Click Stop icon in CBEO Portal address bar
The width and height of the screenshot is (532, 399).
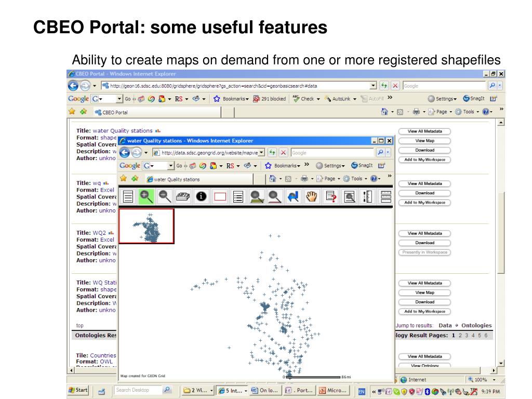point(395,86)
